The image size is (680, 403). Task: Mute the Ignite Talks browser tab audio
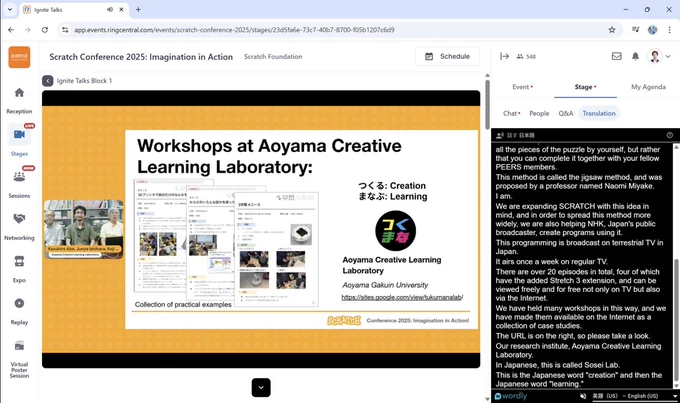click(x=110, y=10)
